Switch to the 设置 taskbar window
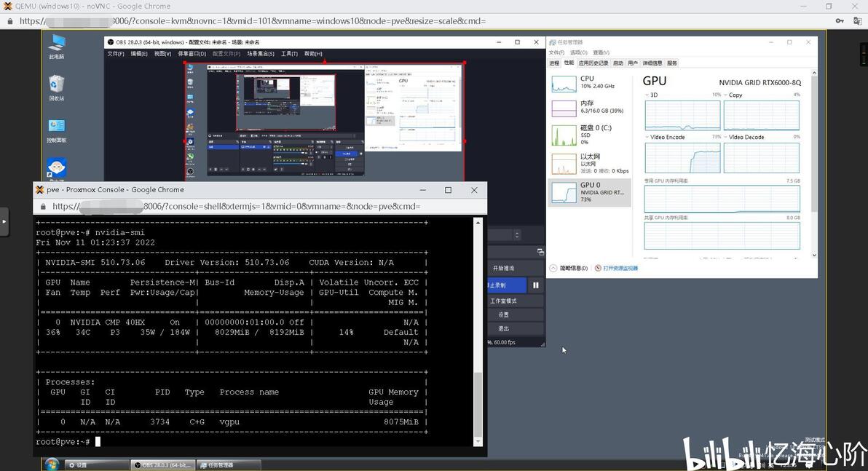868x471 pixels. [96, 465]
